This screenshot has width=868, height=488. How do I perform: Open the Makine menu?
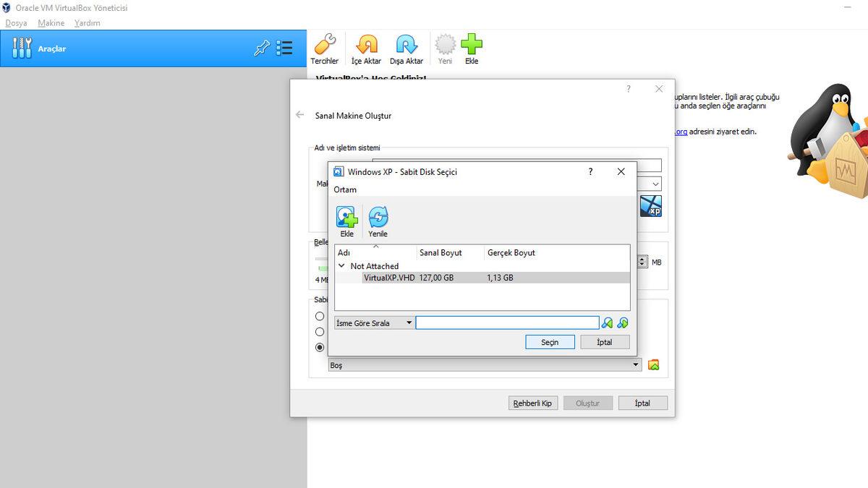(51, 22)
